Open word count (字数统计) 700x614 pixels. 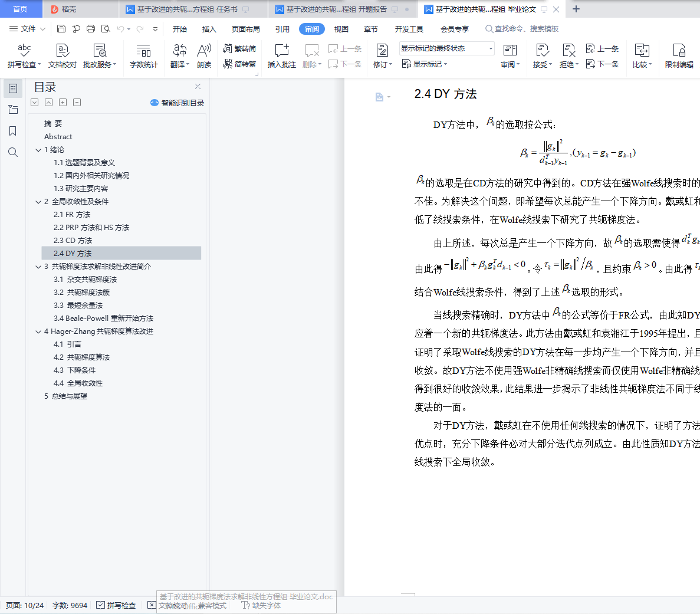143,56
